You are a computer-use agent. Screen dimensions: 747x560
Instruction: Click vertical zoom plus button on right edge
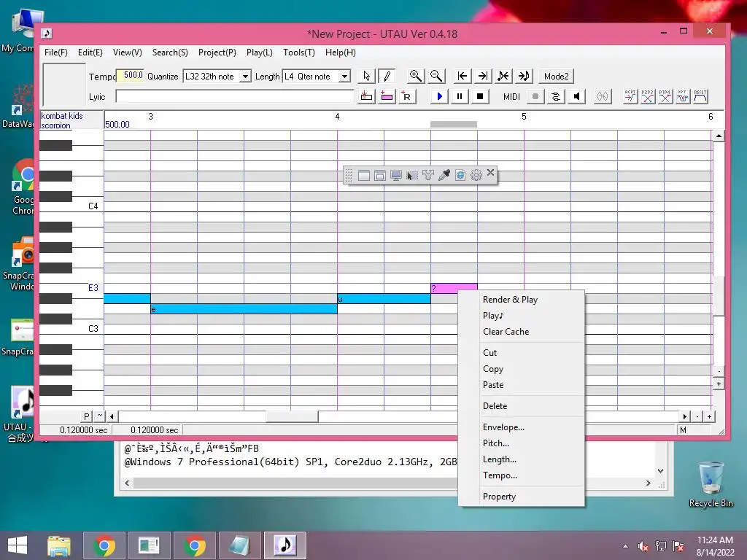pos(719,384)
